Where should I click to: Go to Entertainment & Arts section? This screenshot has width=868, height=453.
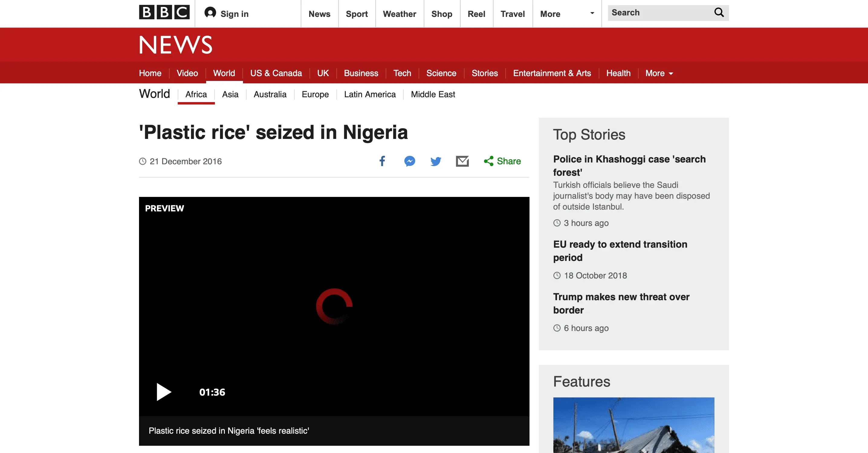pos(552,73)
